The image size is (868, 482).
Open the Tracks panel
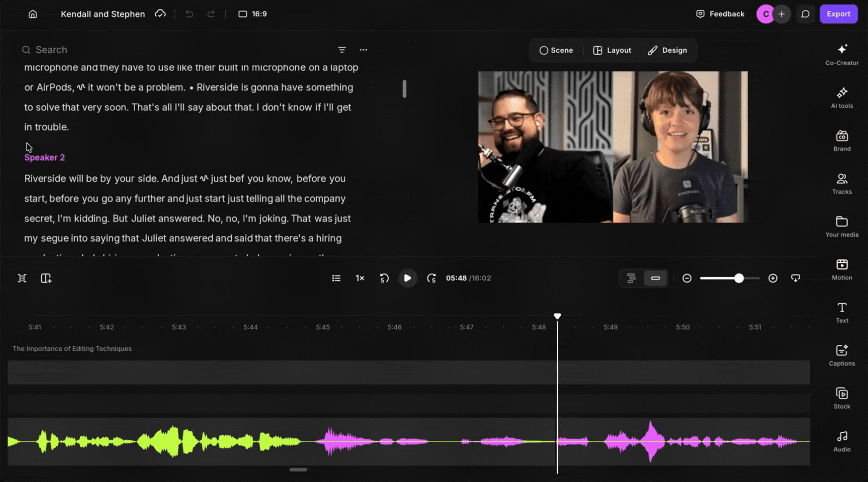[x=842, y=183]
